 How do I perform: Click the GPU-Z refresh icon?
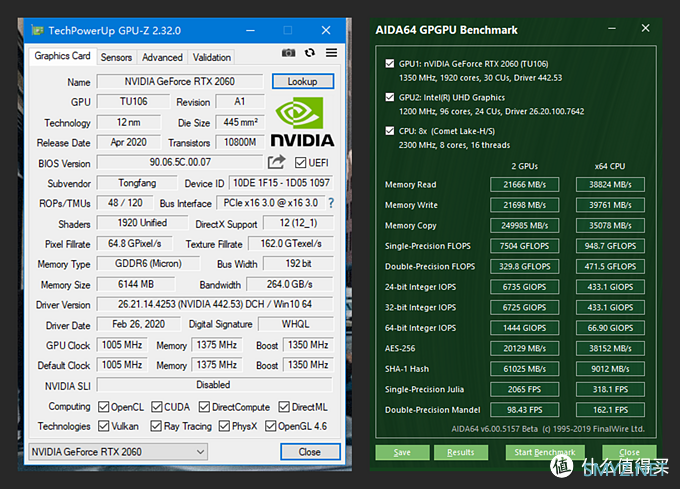[x=310, y=53]
